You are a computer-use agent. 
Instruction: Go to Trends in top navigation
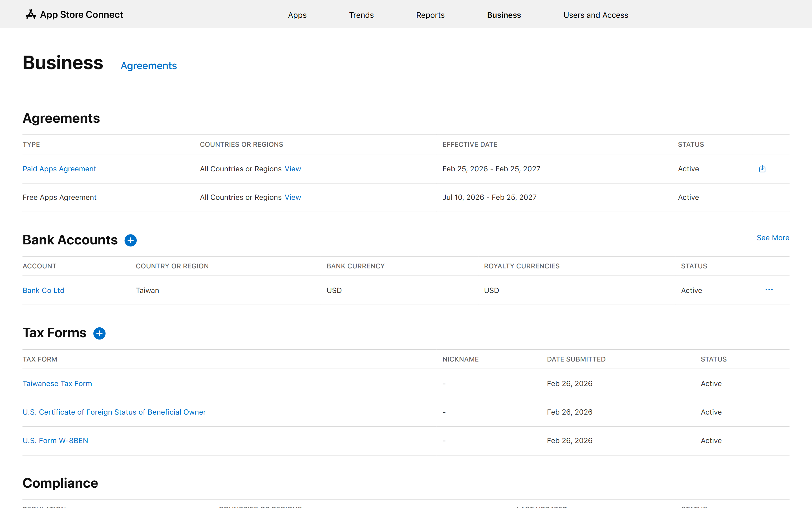click(361, 15)
